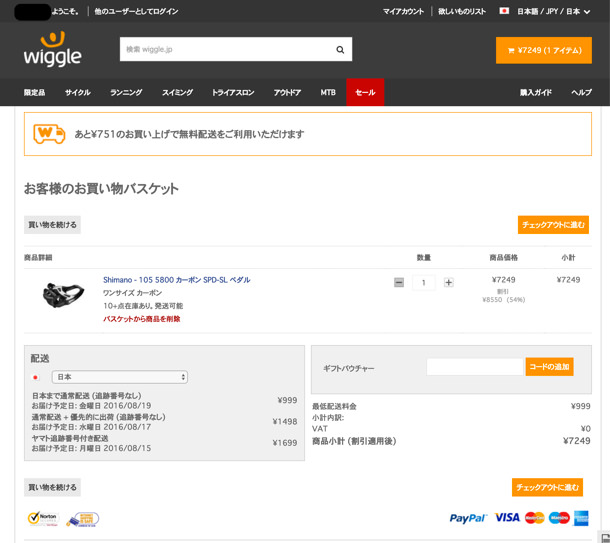Open 欲しいものリスト link
Image resolution: width=610 pixels, height=543 pixels.
click(x=462, y=11)
